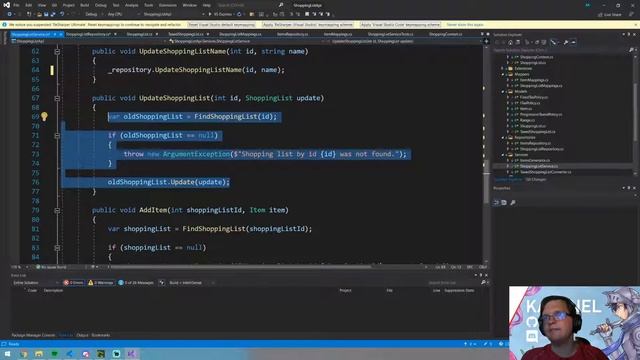Open the ShoppingListApi startup project dropdown
This screenshot has width=640, height=360.
173,14
